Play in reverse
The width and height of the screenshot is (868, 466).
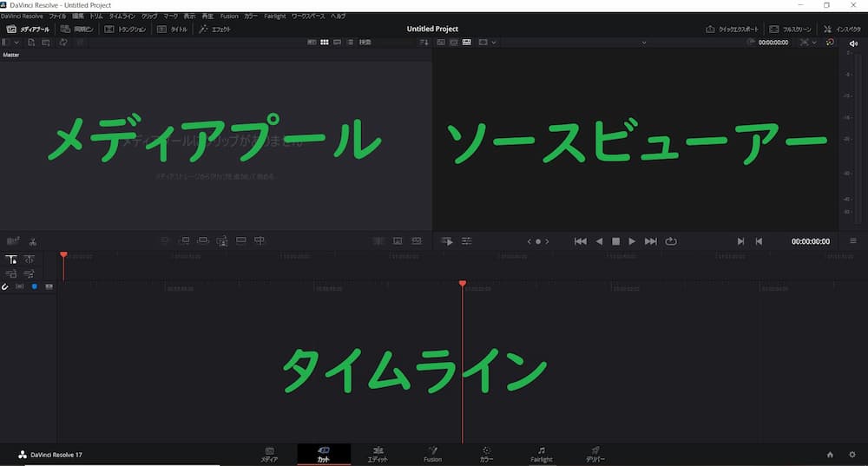click(x=599, y=241)
